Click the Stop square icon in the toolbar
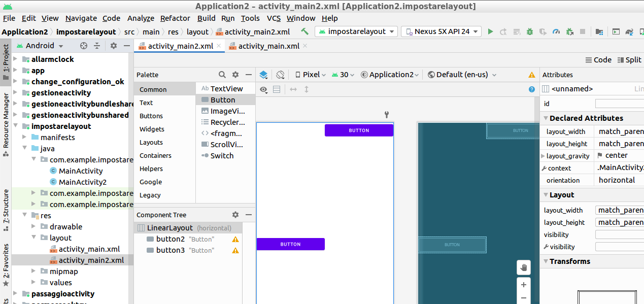644x304 pixels. click(583, 31)
